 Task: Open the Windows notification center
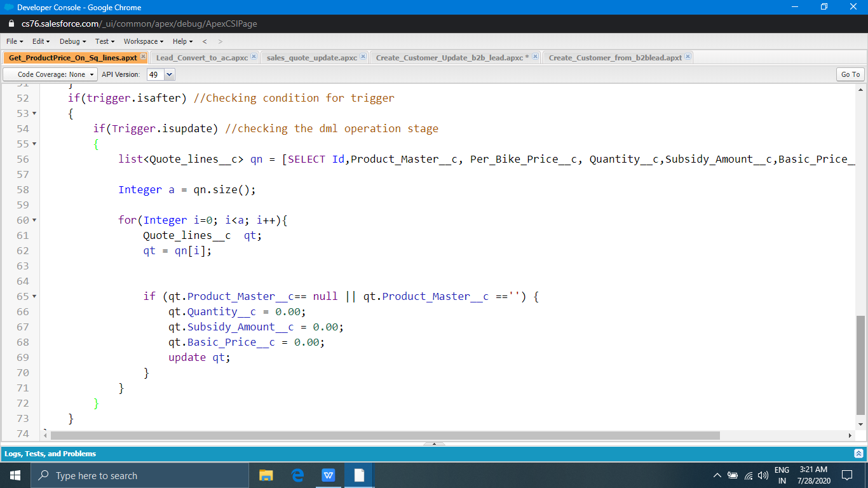pyautogui.click(x=846, y=475)
